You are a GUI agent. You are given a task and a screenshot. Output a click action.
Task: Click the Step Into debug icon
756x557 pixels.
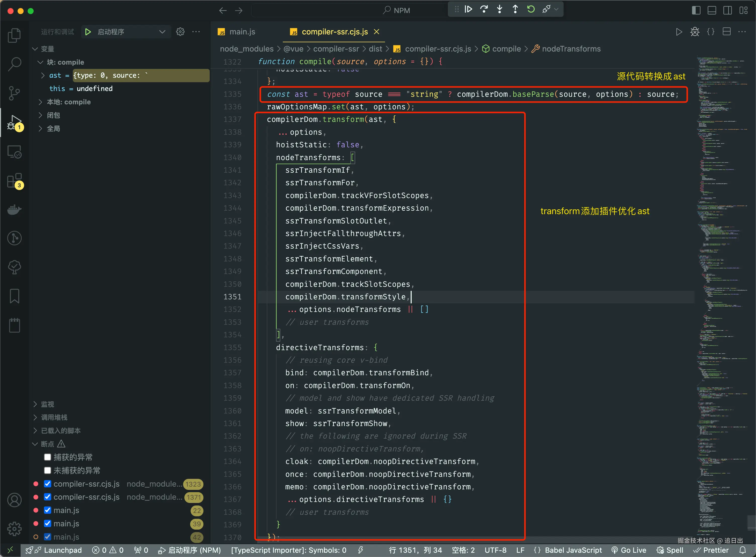point(500,10)
